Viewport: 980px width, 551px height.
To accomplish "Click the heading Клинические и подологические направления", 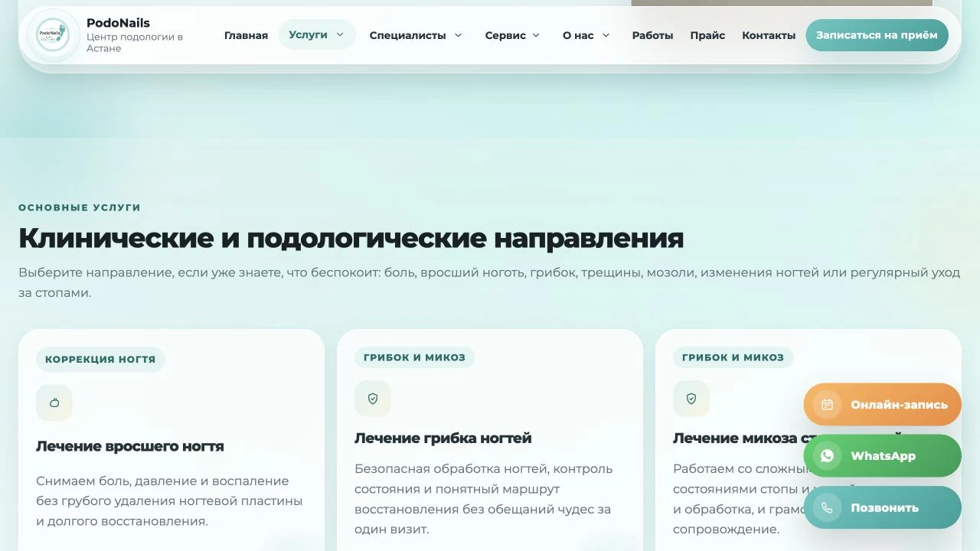I will coord(351,239).
